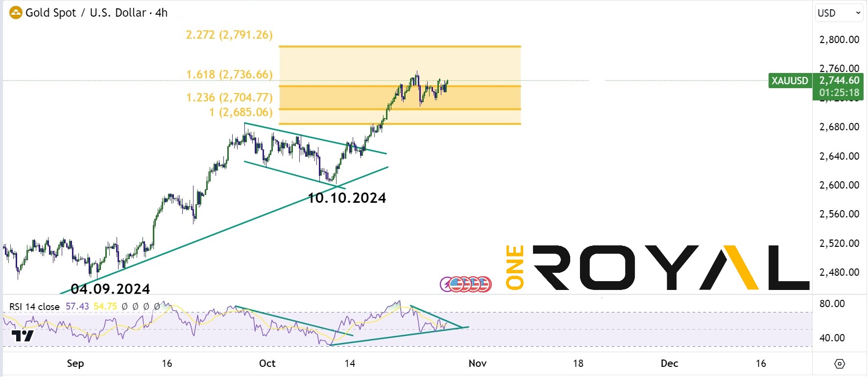868x384 pixels.
Task: Click the gold symbol logo icon
Action: [x=16, y=13]
